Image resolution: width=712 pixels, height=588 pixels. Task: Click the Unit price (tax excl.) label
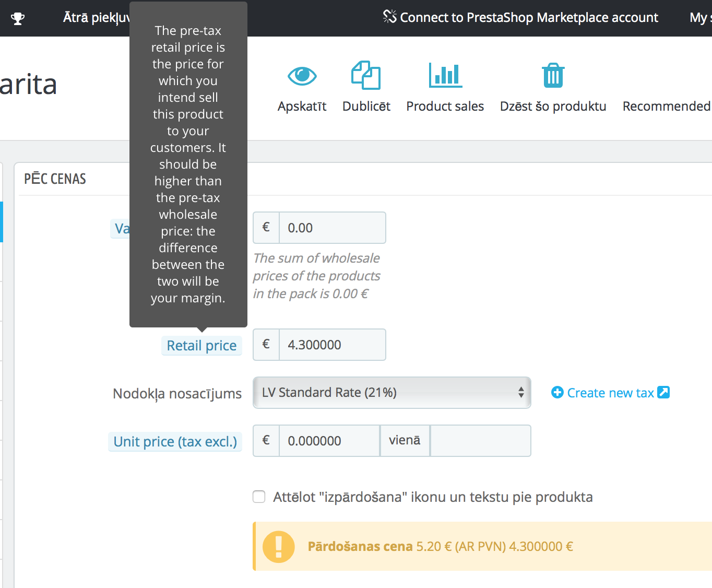[x=175, y=442]
